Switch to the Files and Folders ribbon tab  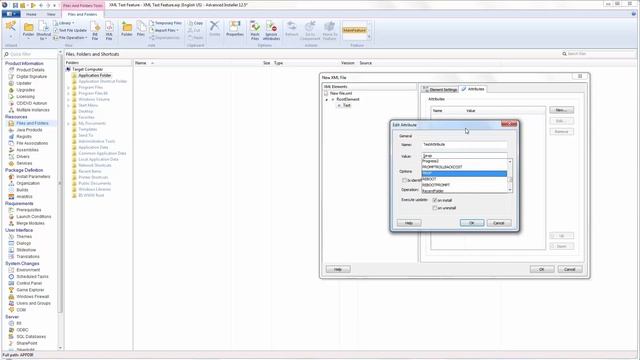tap(82, 14)
